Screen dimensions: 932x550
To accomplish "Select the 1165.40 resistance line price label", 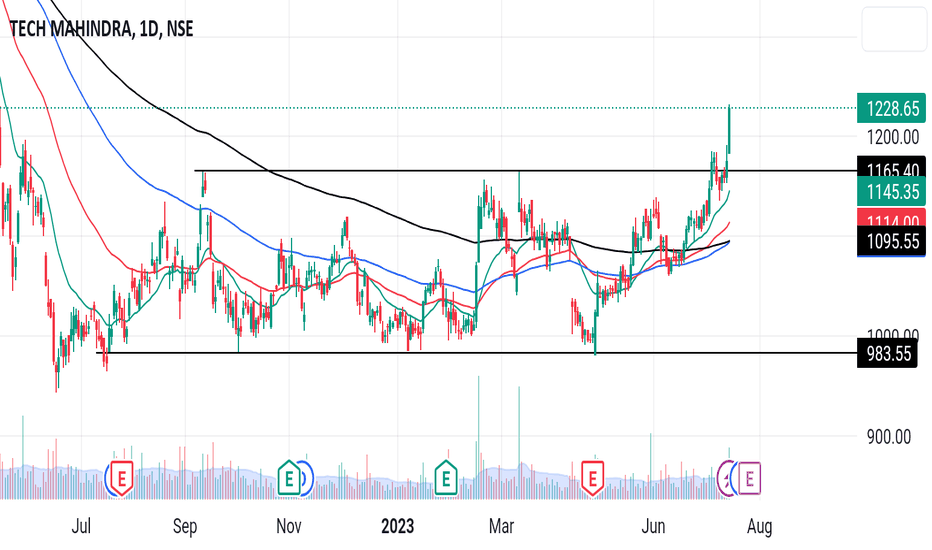I will pyautogui.click(x=891, y=168).
